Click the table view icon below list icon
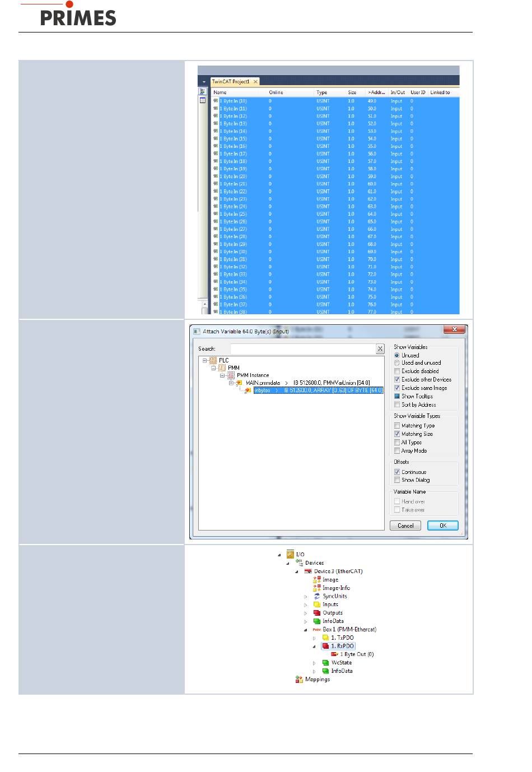Screen dimensions: 532x772 pyautogui.click(x=203, y=100)
